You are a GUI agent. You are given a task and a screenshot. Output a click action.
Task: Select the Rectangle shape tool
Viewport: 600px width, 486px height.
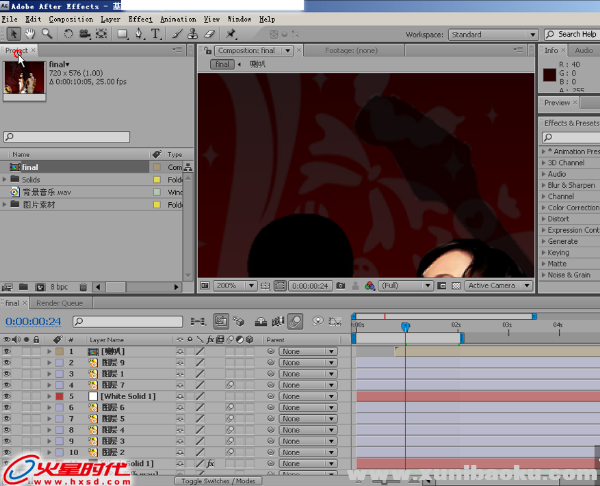pyautogui.click(x=122, y=33)
